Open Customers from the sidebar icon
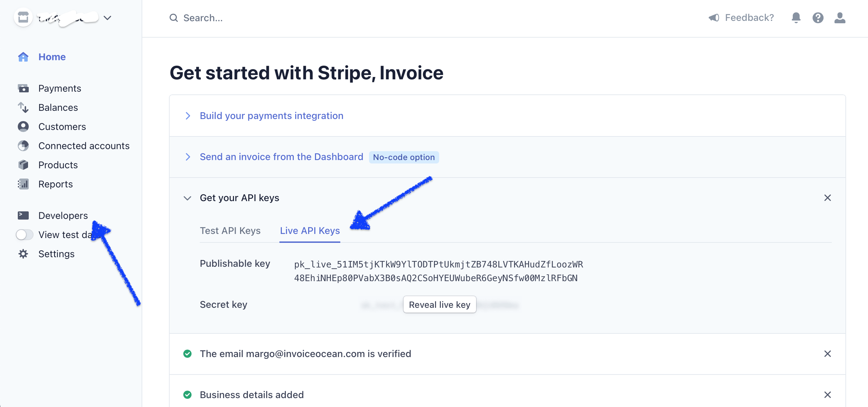 coord(23,127)
